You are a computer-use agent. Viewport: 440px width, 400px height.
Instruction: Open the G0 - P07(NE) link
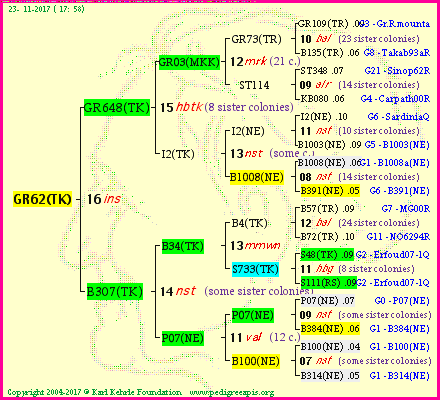tap(402, 301)
